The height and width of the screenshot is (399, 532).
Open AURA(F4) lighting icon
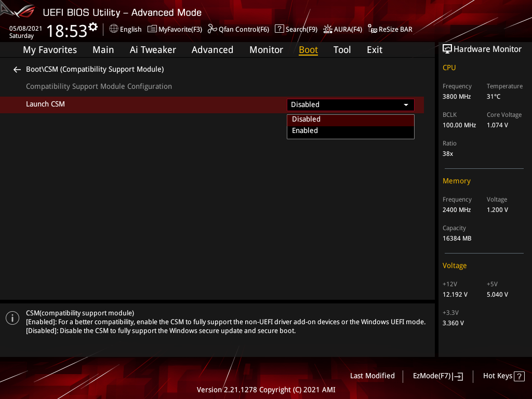pyautogui.click(x=328, y=29)
